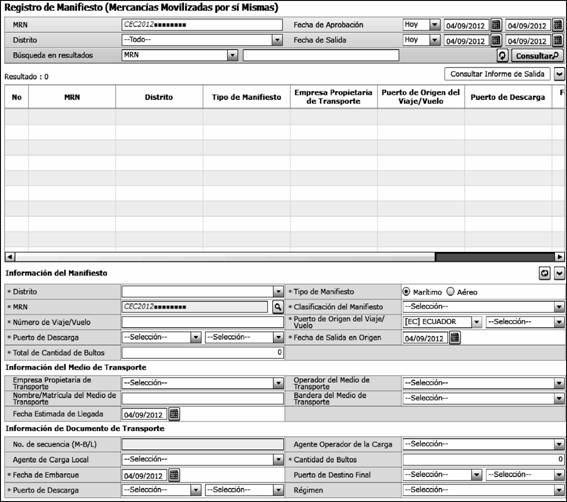Open calendar for Fecha de Salida end date
Image resolution: width=567 pixels, height=502 pixels.
(558, 40)
